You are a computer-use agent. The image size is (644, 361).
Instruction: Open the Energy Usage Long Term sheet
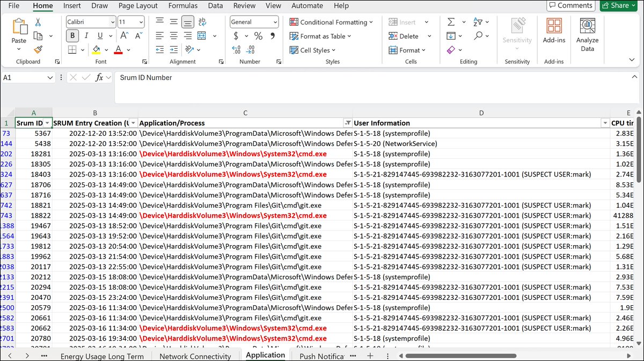coord(102,356)
